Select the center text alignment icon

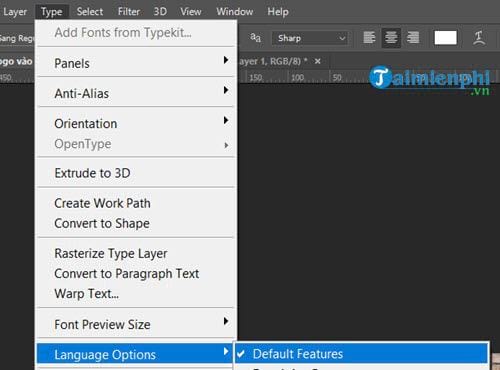point(391,38)
